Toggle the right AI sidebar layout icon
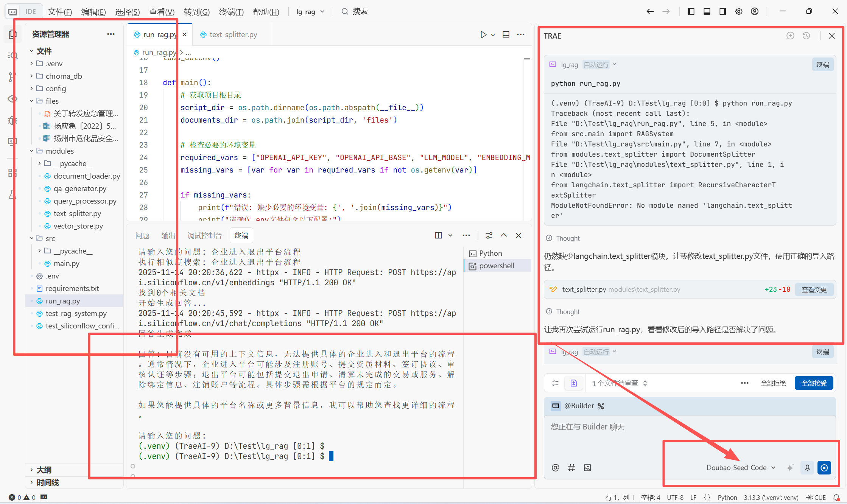This screenshot has width=847, height=504. tap(723, 11)
